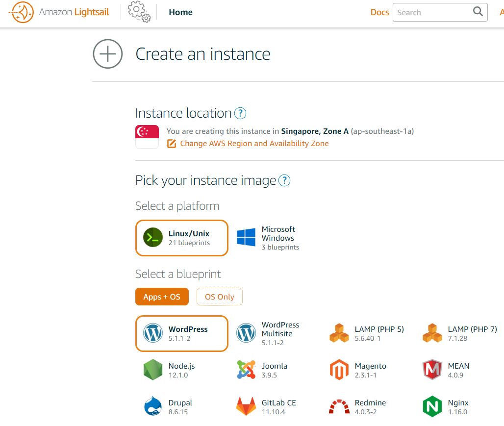Click the Singapore, Zone A location text
The height and width of the screenshot is (426, 504).
coord(315,131)
